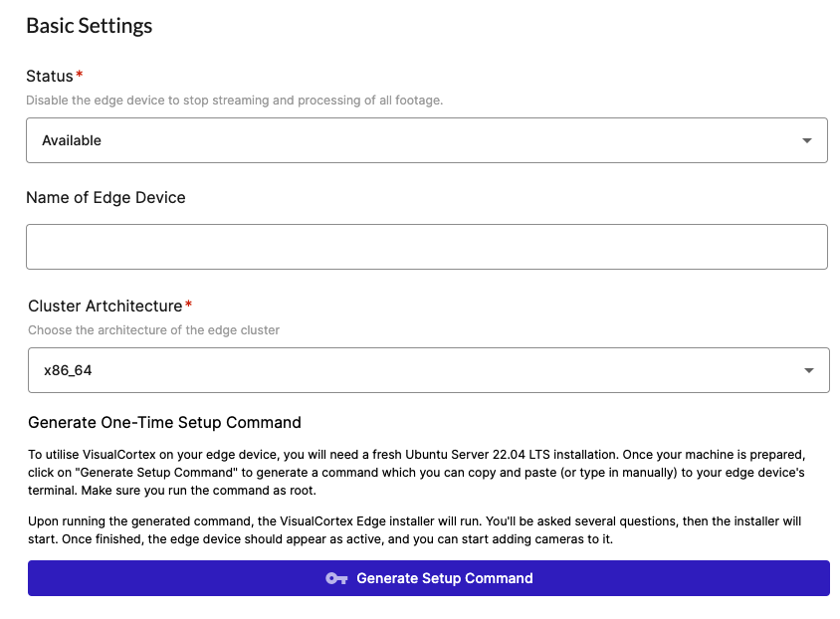
Task: Click the 'Disable the edge device' helper text
Action: [234, 101]
